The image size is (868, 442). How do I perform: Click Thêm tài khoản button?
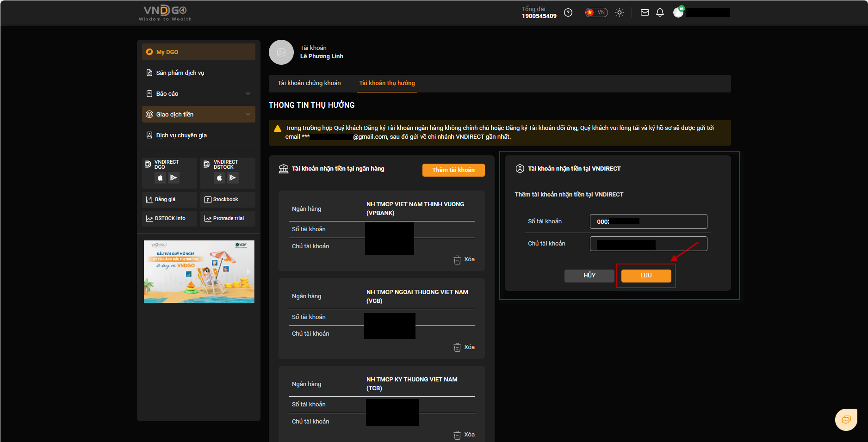pyautogui.click(x=453, y=170)
